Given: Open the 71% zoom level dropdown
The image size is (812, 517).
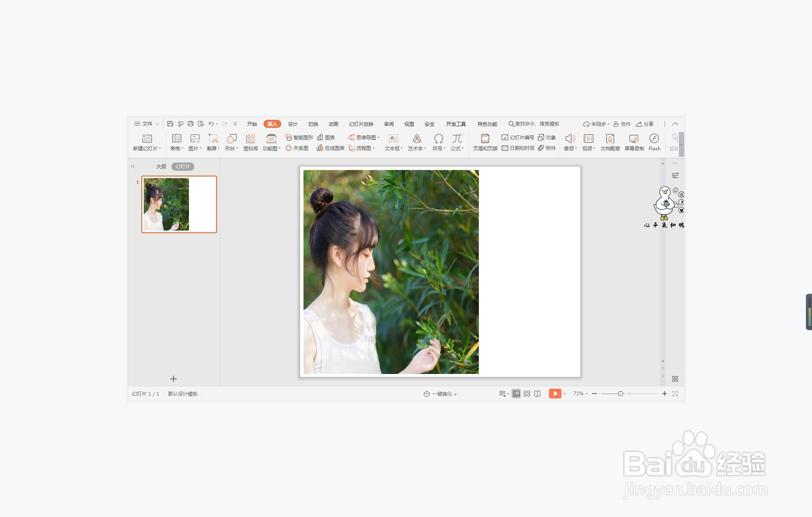Looking at the screenshot, I should click(580, 394).
